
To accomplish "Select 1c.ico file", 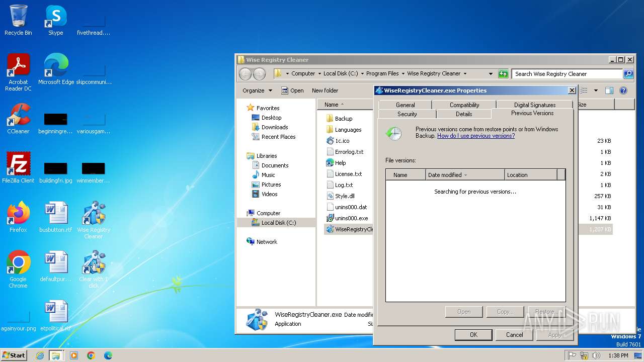I will 338,141.
